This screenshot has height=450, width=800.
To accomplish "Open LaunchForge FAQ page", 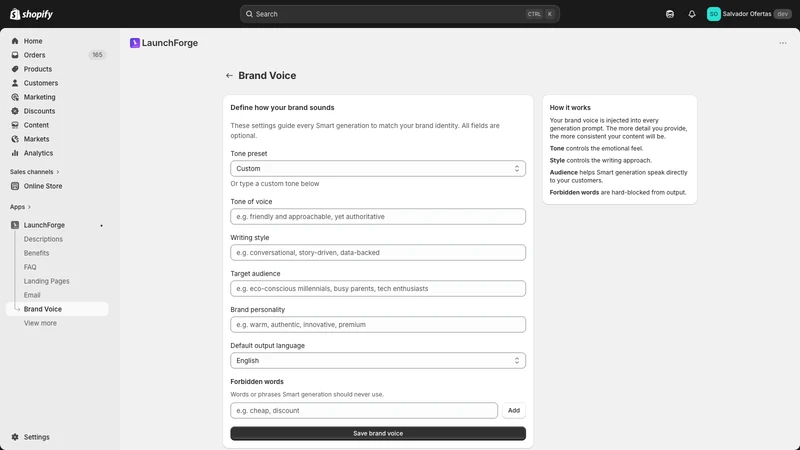I will point(30,267).
